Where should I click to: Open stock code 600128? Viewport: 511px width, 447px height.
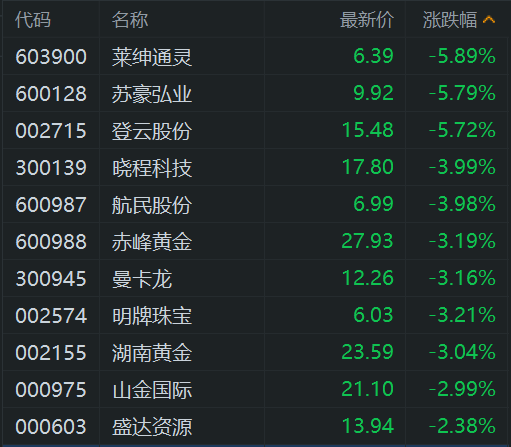click(x=51, y=93)
